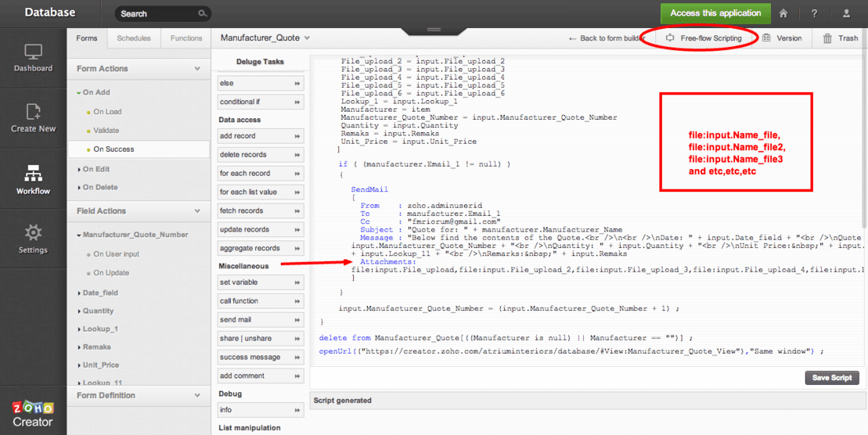This screenshot has height=435, width=868.
Task: Insert the 'share | unshare' task
Action: [x=260, y=339]
